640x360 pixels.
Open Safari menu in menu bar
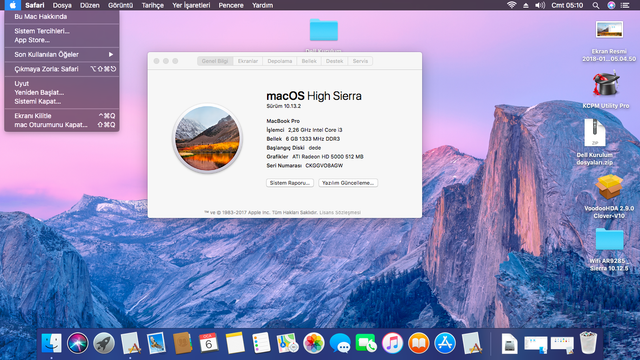pyautogui.click(x=35, y=5)
